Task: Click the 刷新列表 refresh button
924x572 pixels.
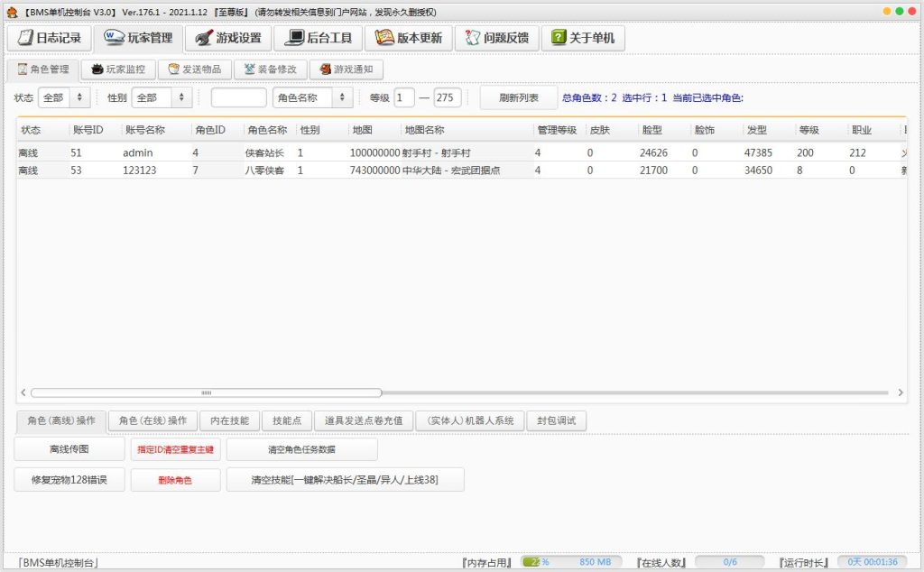Action: tap(518, 97)
